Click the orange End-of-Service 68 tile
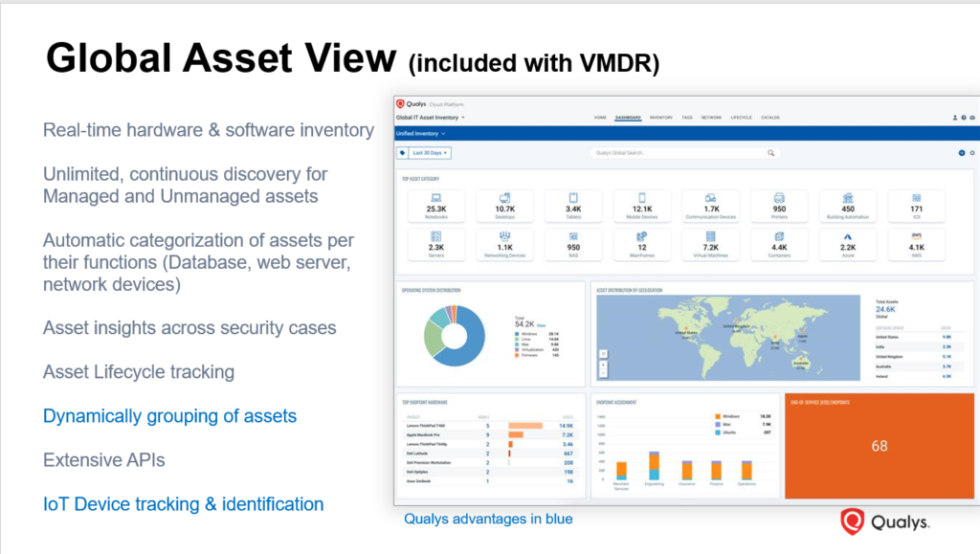980x554 pixels. (x=880, y=446)
